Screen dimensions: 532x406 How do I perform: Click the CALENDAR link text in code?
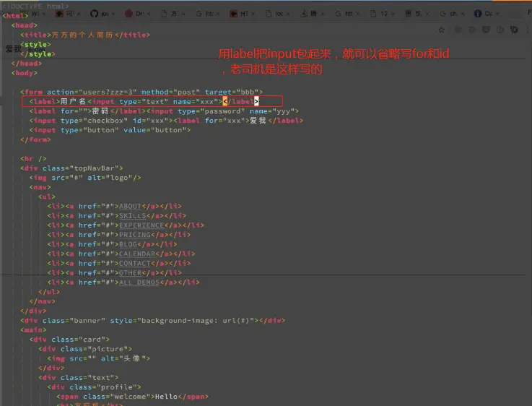point(137,254)
